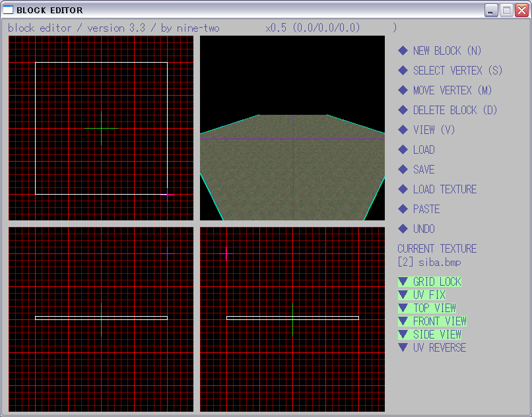Image resolution: width=532 pixels, height=417 pixels.
Task: Click the diamond icon next to SELECT VERTEX (S)
Action: click(403, 71)
